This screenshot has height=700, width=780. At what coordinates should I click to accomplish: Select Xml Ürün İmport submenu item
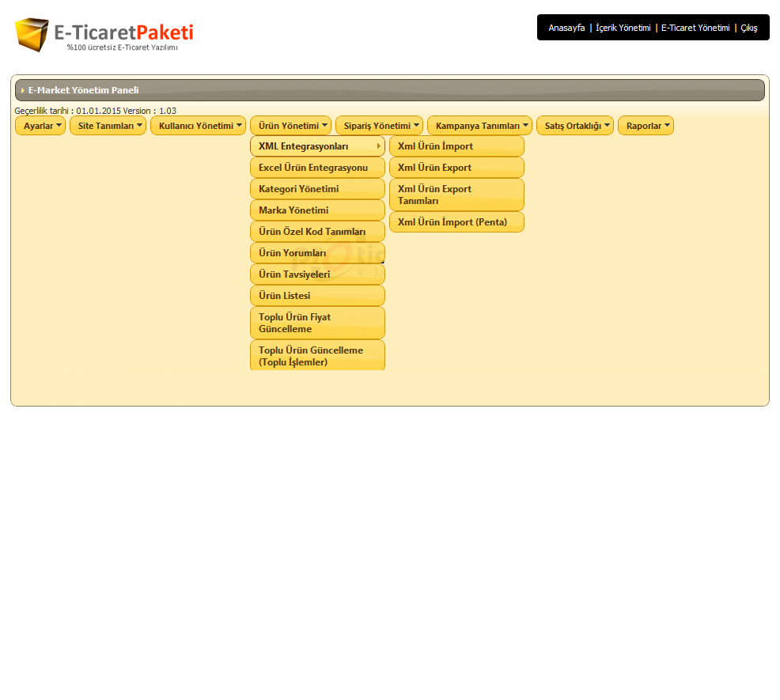(456, 146)
